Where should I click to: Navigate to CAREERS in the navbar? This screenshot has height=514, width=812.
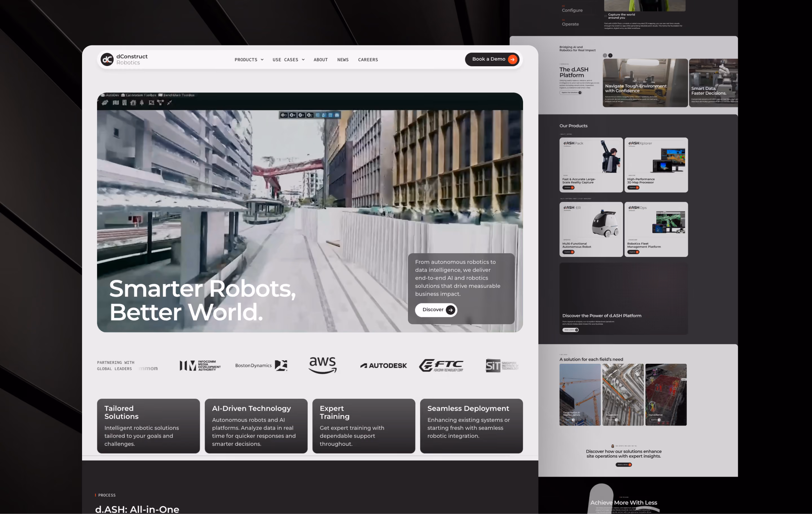click(368, 60)
